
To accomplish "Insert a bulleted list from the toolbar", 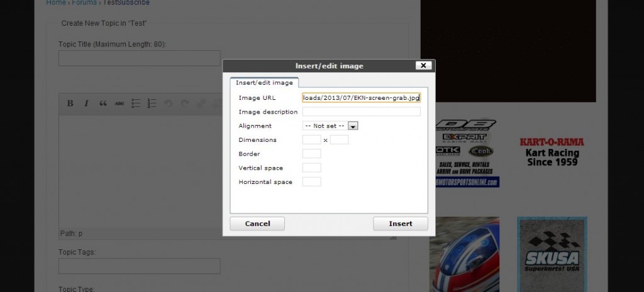I will [136, 104].
